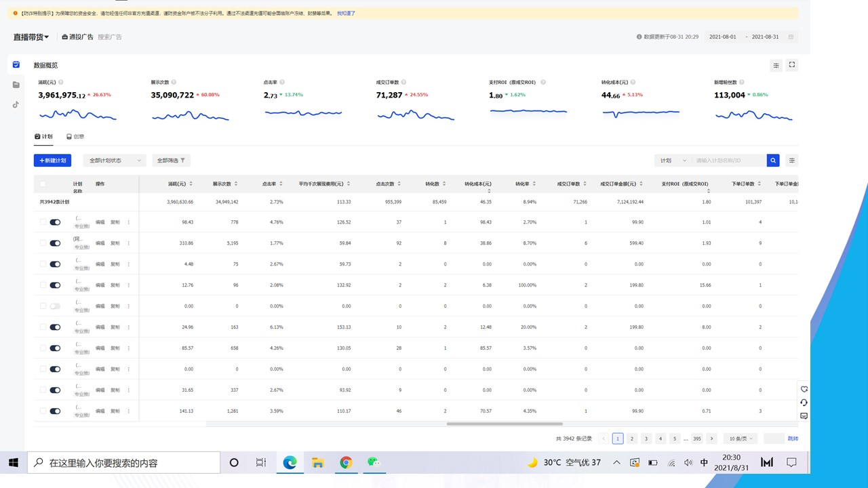Click the TikTok icon in left sidebar

coord(16,104)
